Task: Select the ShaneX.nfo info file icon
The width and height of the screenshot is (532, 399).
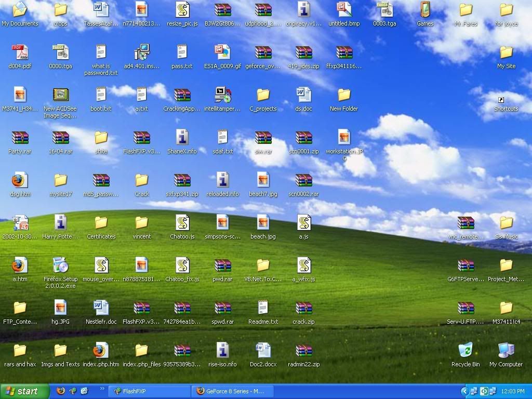Action: (182, 138)
